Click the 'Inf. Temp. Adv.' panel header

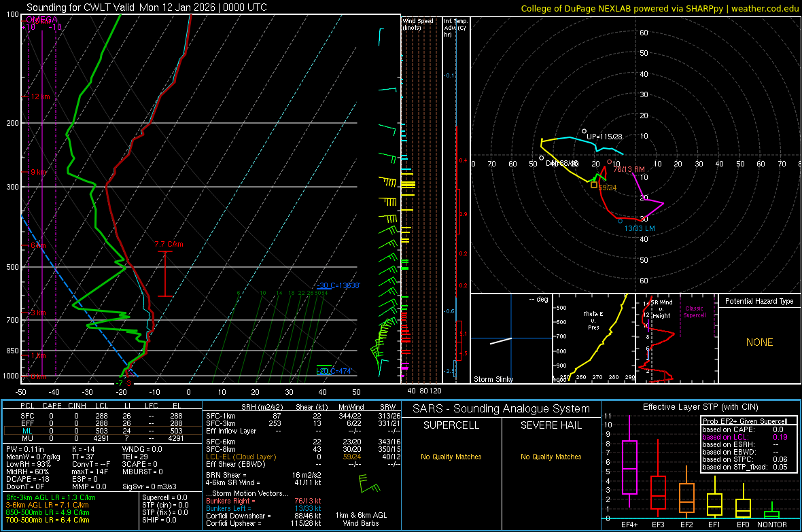point(455,28)
